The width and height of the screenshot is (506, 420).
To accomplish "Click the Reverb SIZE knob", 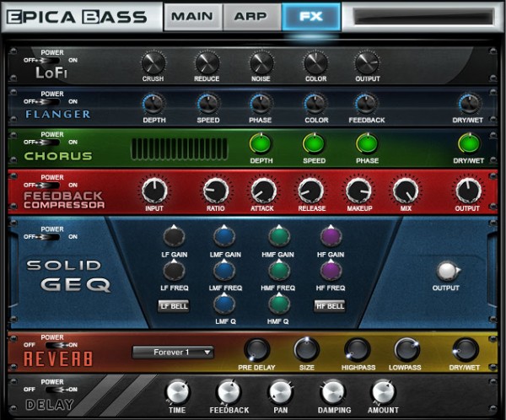I will point(306,350).
